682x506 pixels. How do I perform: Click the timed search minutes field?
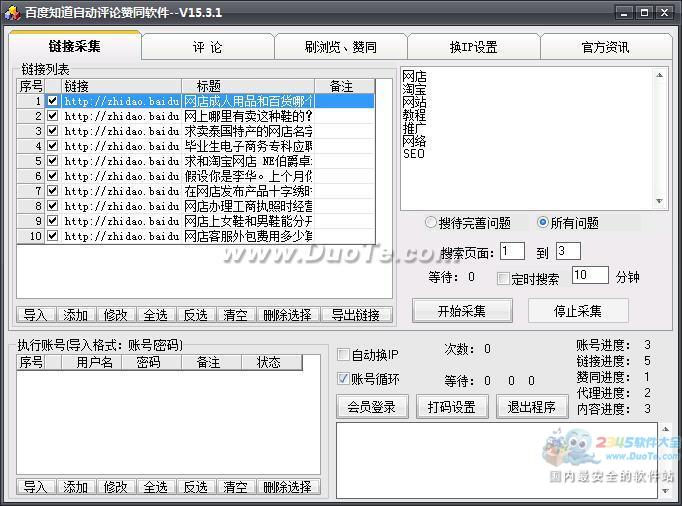(590, 275)
